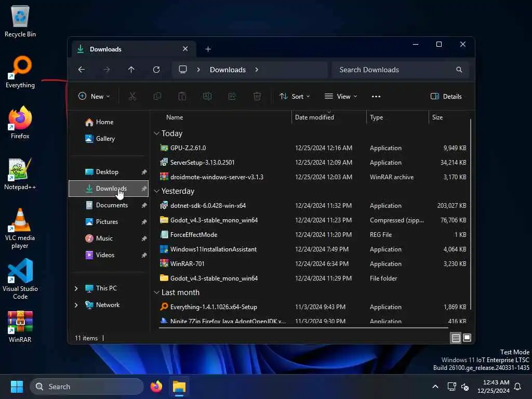Sort by Name column header
The height and width of the screenshot is (399, 532).
coord(175,117)
